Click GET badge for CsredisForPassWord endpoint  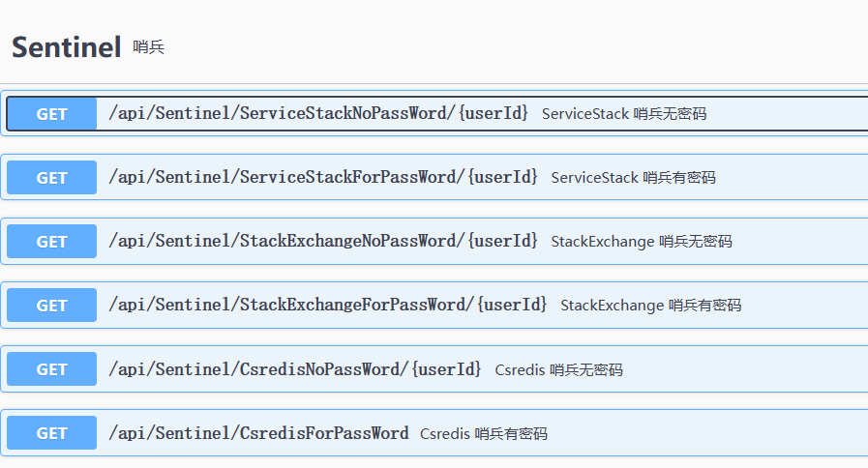[52, 433]
